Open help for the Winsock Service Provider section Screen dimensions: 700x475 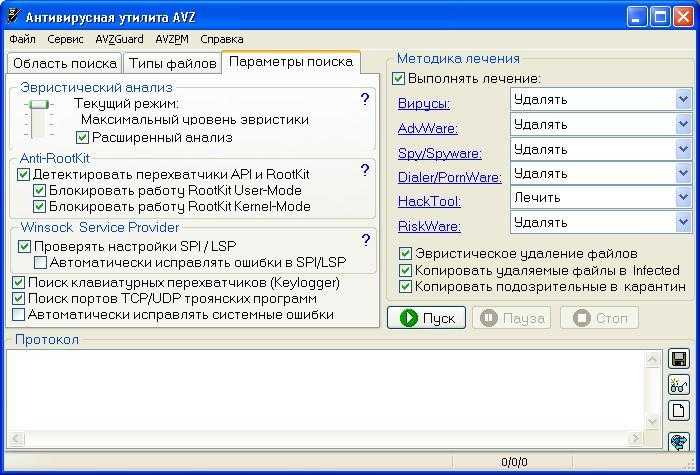point(365,240)
